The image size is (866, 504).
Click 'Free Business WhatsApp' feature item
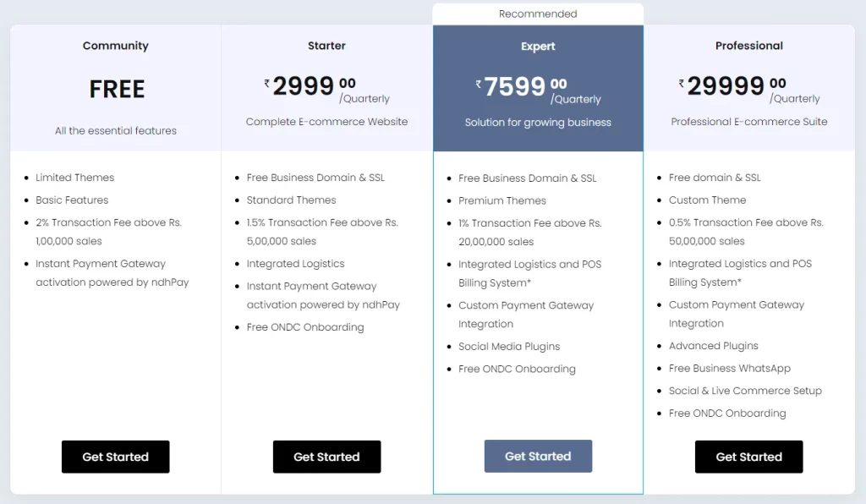[x=730, y=368]
